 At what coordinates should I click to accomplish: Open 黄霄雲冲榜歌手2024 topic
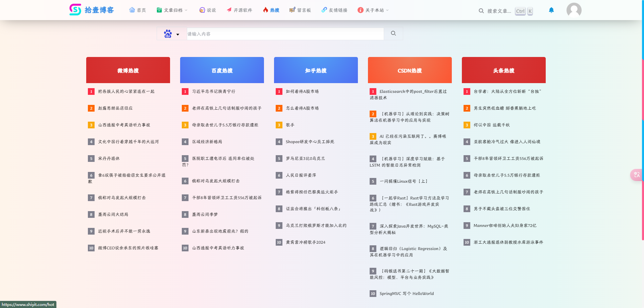306,242
